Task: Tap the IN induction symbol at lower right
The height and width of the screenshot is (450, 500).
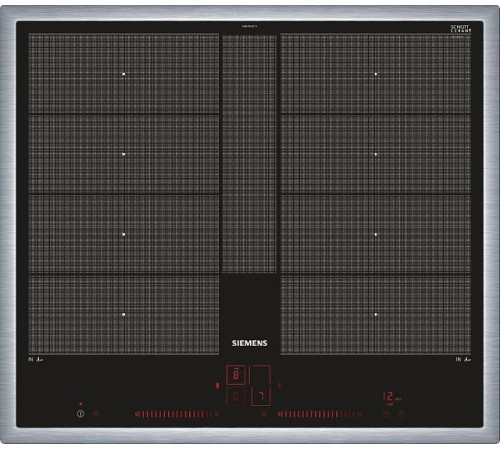Action: (463, 359)
